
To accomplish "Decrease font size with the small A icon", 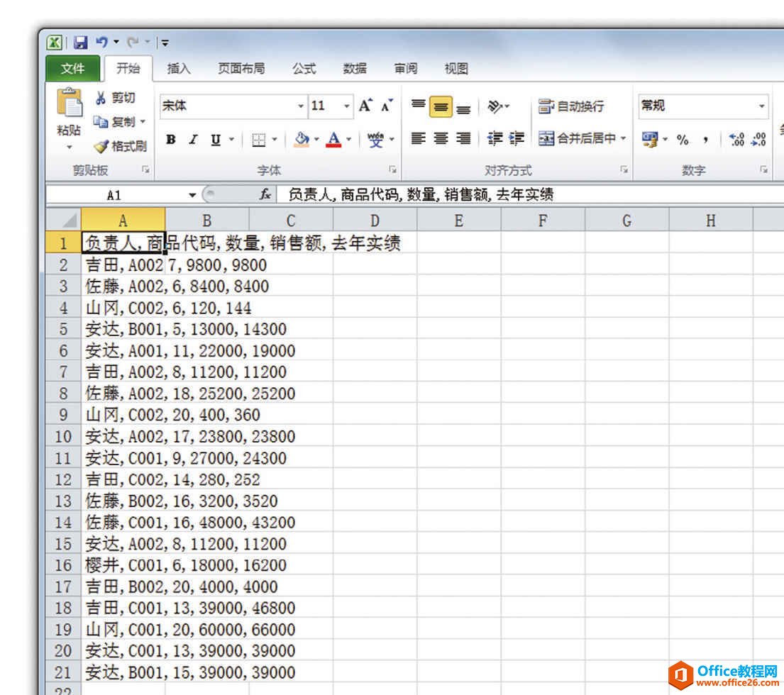I will (x=387, y=106).
